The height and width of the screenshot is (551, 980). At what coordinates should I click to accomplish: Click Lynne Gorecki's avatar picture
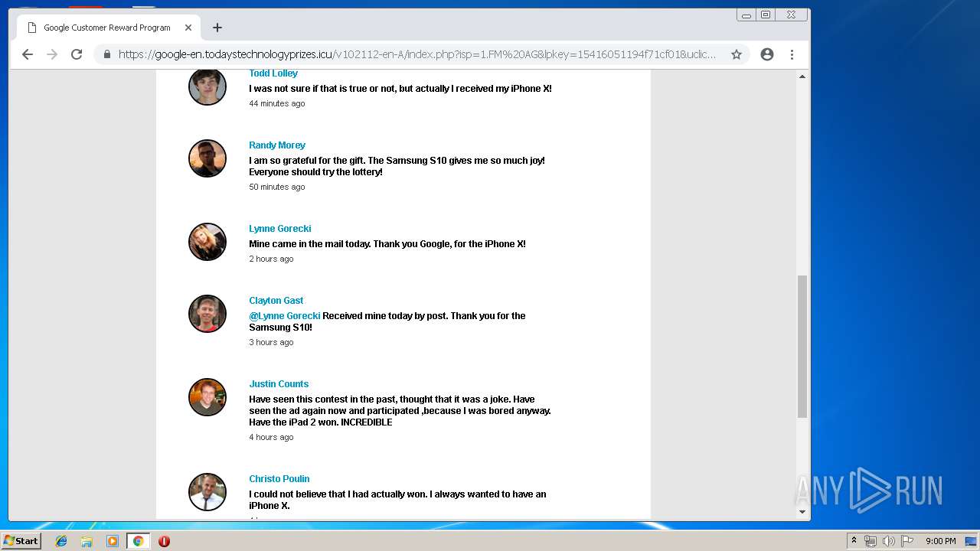point(207,242)
